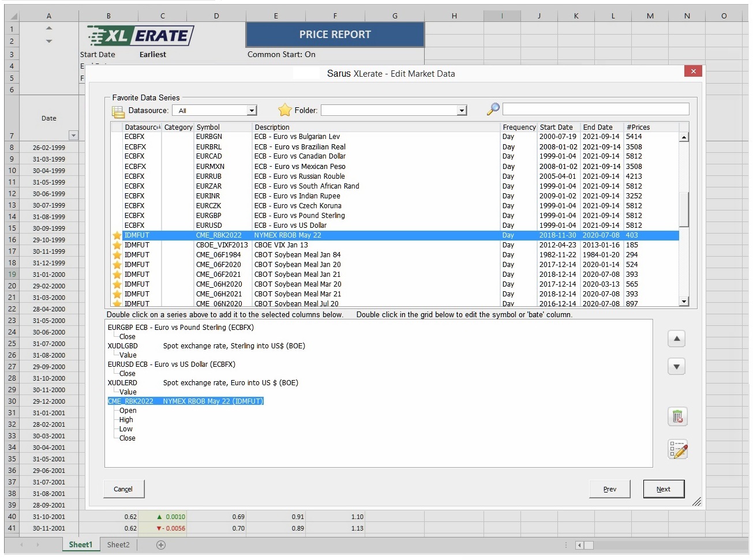753x560 pixels.
Task: Open the Datasource dropdown
Action: [x=252, y=111]
